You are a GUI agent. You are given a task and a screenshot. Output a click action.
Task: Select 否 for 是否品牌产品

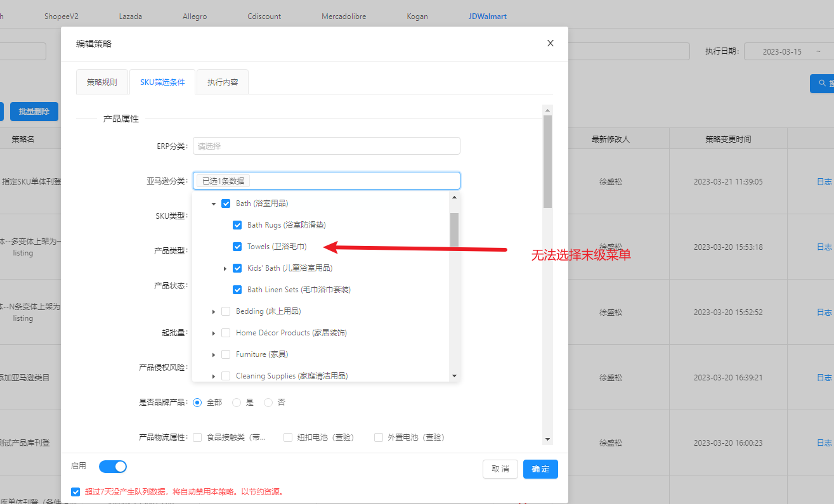pyautogui.click(x=268, y=403)
